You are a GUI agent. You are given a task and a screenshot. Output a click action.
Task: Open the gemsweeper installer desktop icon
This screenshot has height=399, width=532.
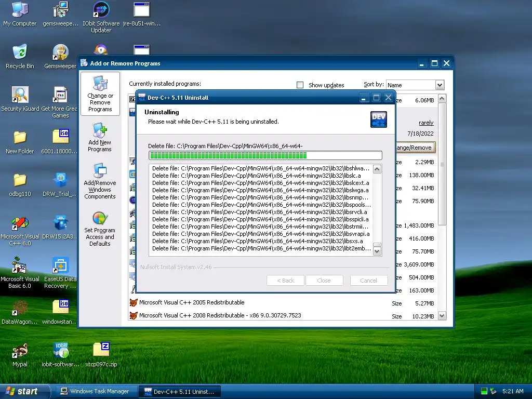(60, 14)
